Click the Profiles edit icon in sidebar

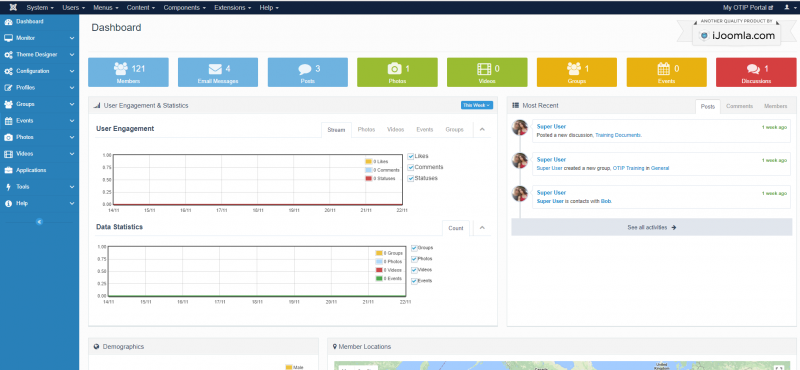8,88
